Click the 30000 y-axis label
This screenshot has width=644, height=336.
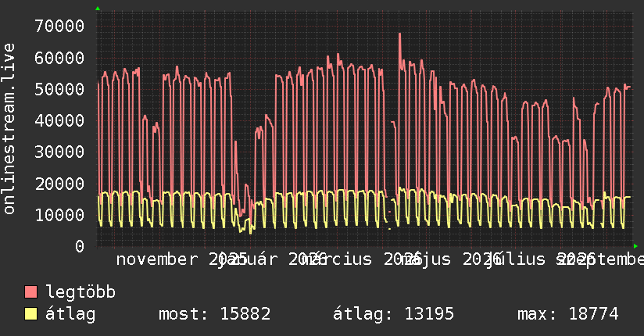click(x=59, y=152)
